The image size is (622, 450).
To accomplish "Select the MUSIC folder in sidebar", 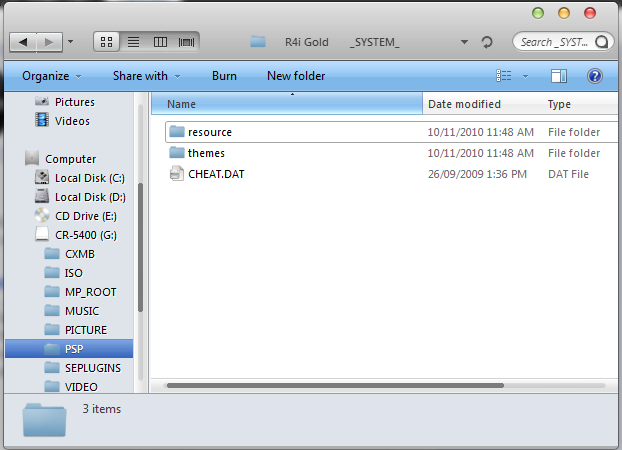I will [x=82, y=311].
